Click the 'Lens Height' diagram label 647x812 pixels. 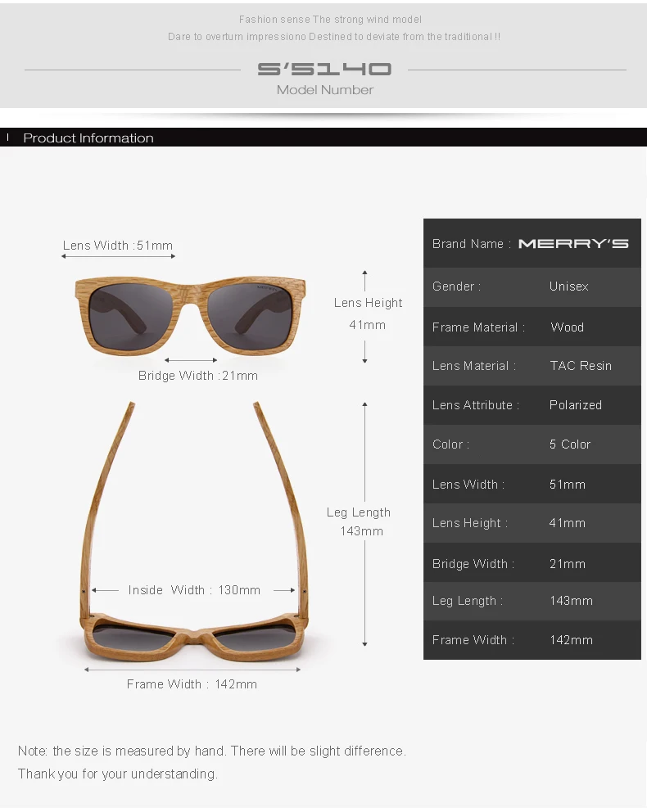pos(368,303)
